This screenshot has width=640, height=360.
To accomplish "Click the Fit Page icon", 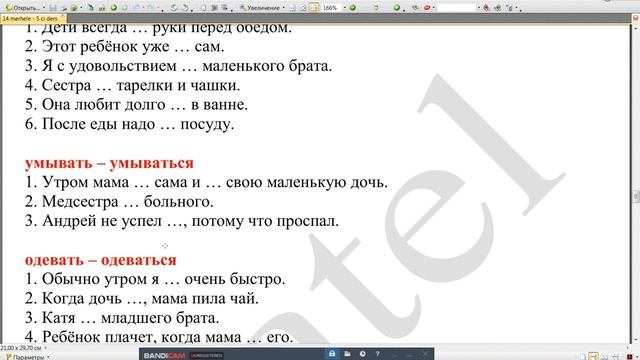I will click(303, 8).
